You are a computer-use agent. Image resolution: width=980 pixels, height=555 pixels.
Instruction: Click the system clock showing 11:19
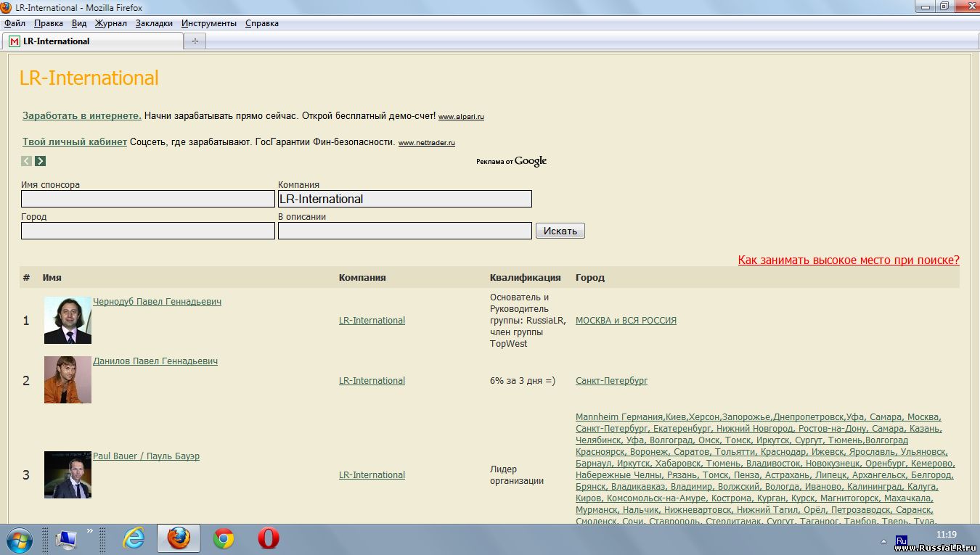click(947, 534)
